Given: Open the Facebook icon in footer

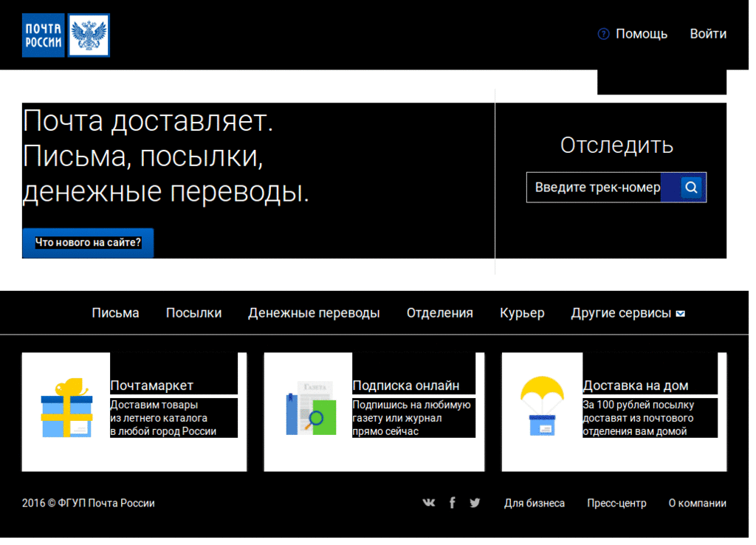Looking at the screenshot, I should click(453, 503).
